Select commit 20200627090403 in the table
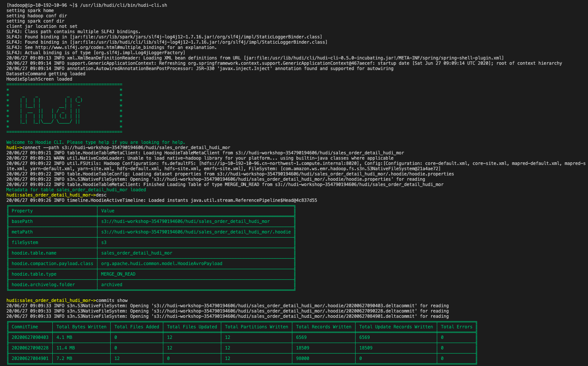588x366 pixels. (30, 337)
